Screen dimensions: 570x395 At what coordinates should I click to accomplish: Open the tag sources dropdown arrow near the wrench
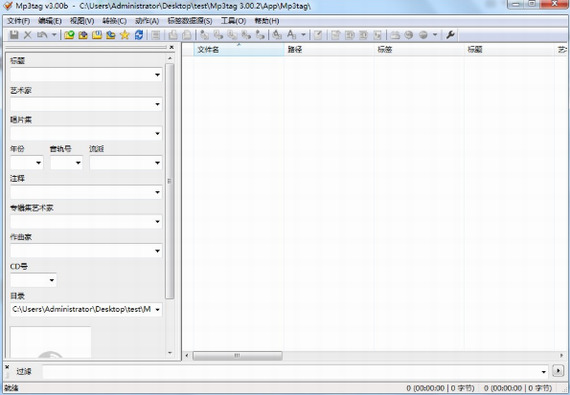click(x=435, y=35)
